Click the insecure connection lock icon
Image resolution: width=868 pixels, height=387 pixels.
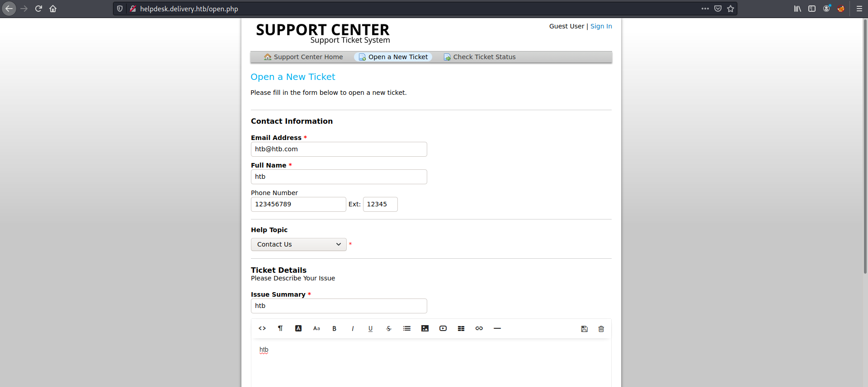coord(133,9)
